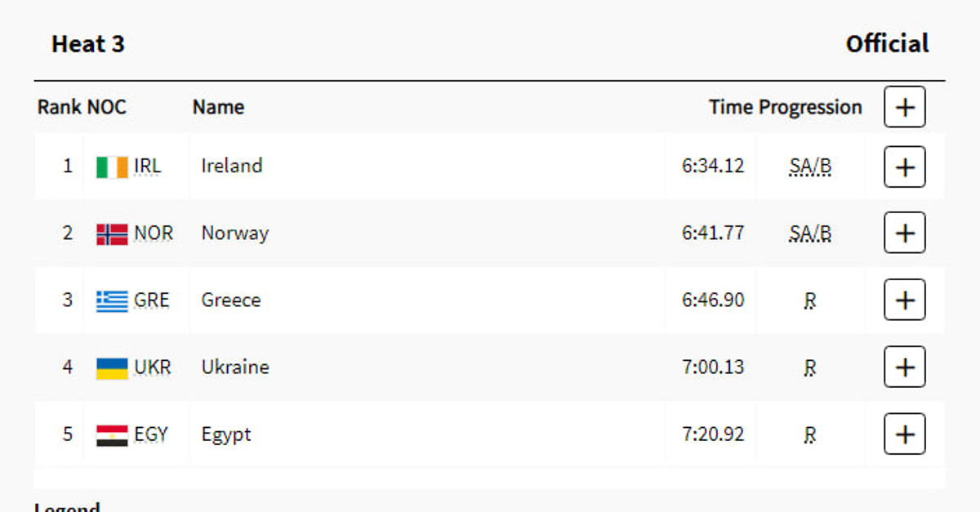Click the IRL country code
This screenshot has width=980, height=512.
click(x=148, y=166)
